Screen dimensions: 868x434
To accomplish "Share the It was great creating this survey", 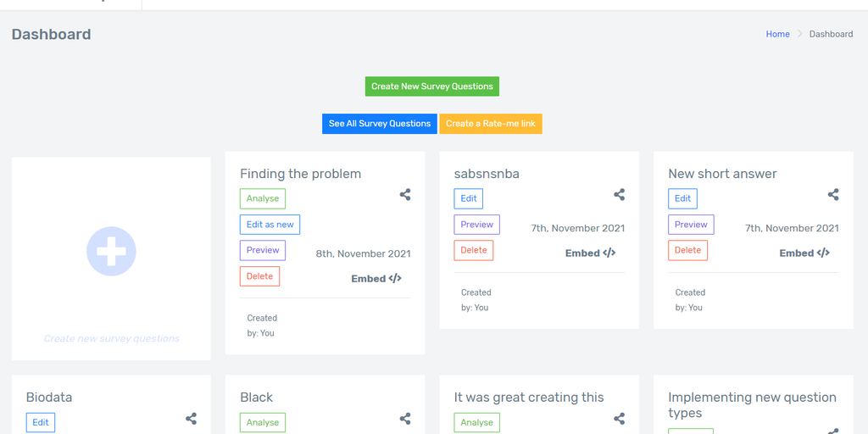I will 619,419.
